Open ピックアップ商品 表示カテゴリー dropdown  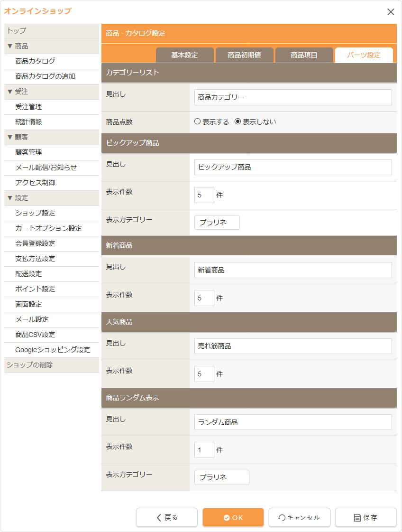click(217, 222)
